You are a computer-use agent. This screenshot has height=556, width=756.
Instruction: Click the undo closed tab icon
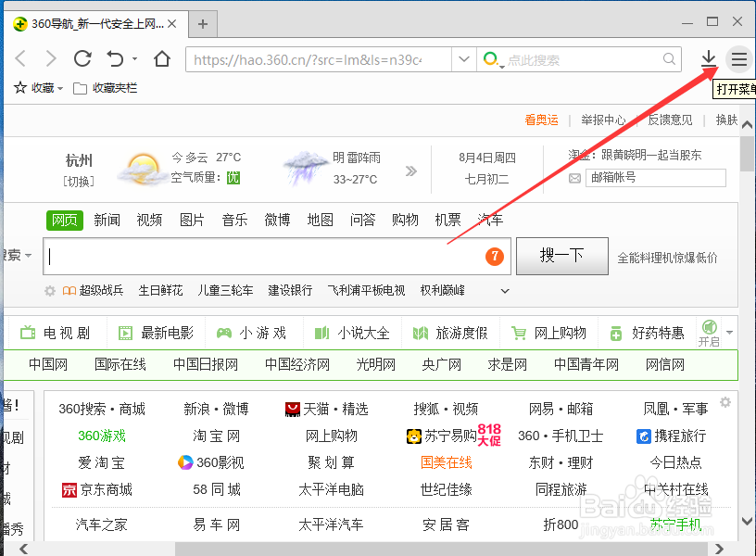coord(115,58)
